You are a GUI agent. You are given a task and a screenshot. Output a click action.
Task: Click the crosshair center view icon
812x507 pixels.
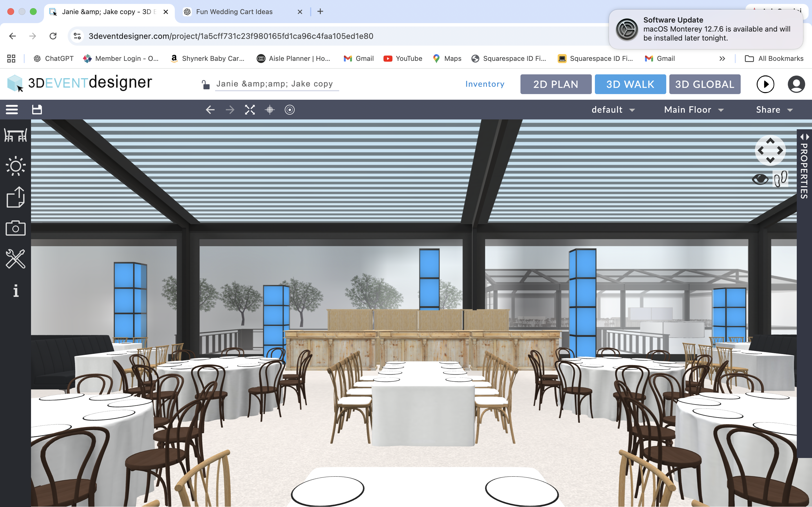pos(270,110)
